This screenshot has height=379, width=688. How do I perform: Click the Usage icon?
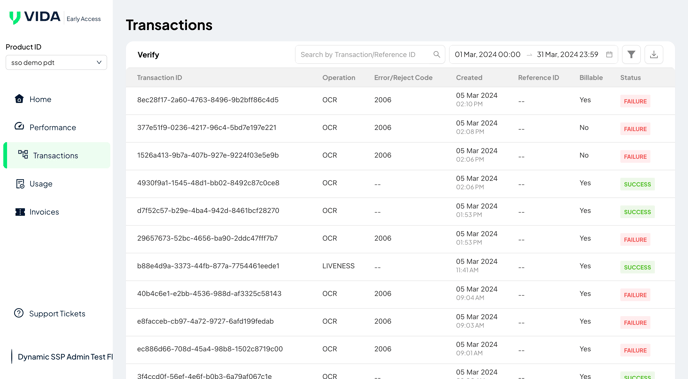(20, 183)
